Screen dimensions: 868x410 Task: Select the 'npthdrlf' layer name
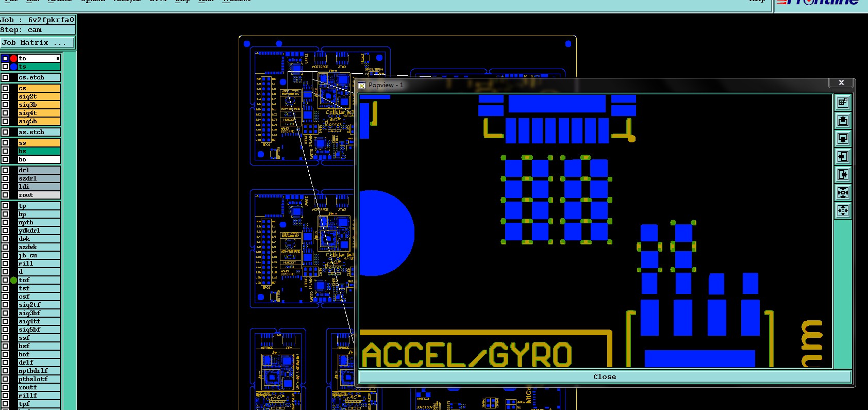pyautogui.click(x=39, y=371)
